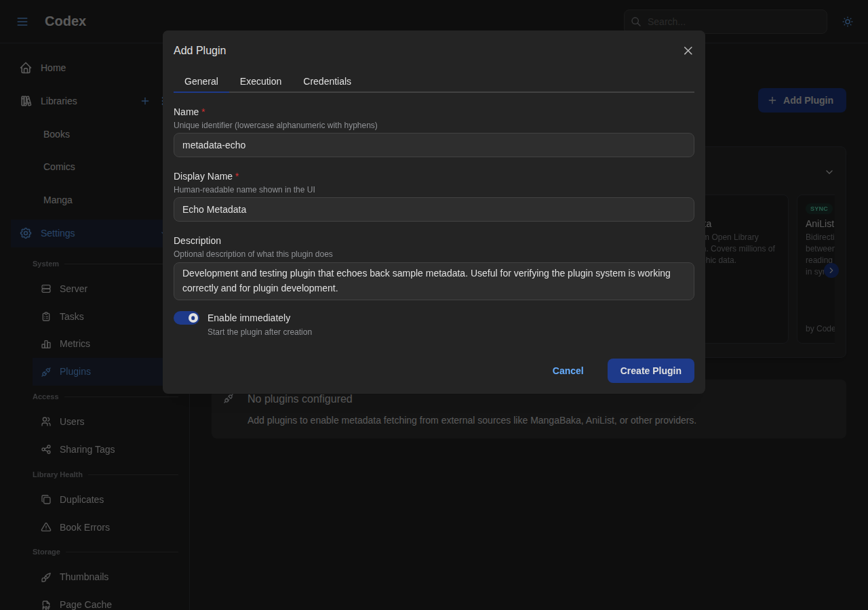The height and width of the screenshot is (610, 868).
Task: Expand Libraries with the plus icon
Action: [144, 100]
